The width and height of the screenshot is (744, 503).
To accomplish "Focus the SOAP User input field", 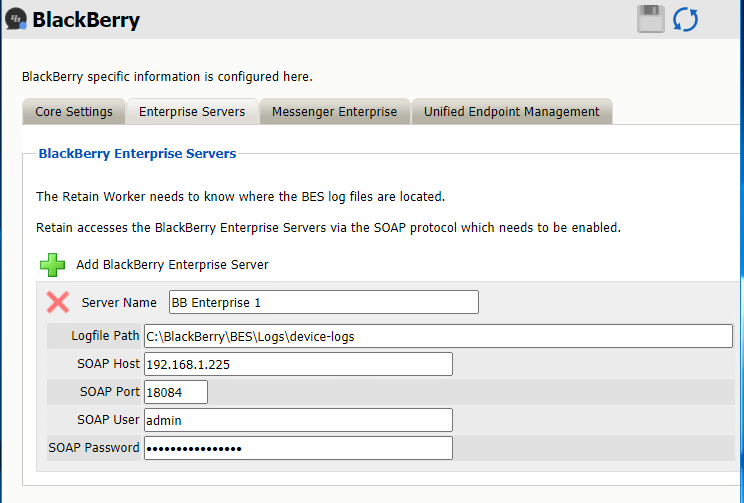I will [298, 420].
